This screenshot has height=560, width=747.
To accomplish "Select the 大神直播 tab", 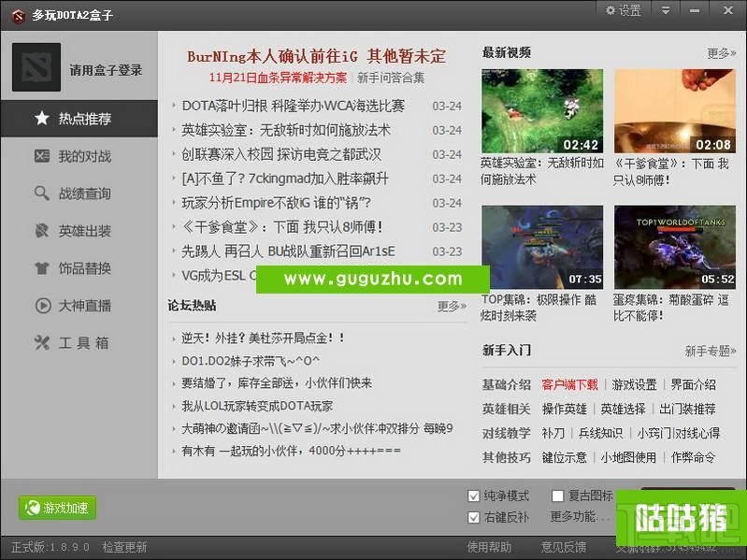I will coord(79,305).
